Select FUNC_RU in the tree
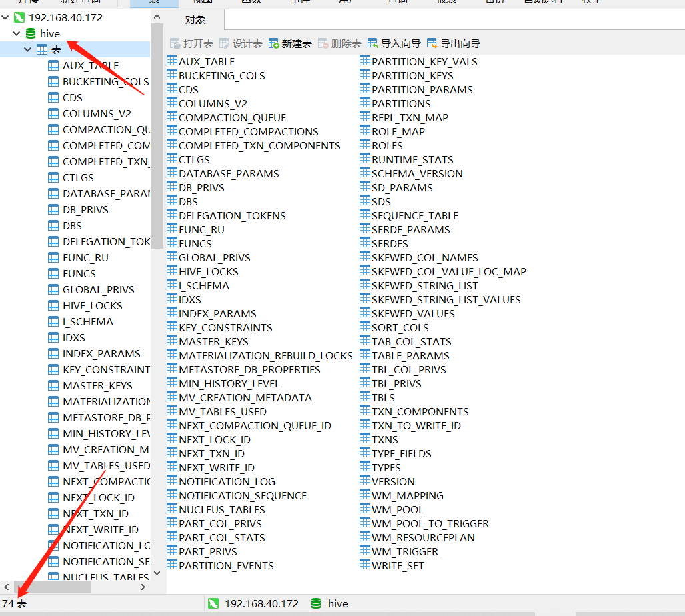This screenshot has height=616, width=685. pyautogui.click(x=85, y=258)
